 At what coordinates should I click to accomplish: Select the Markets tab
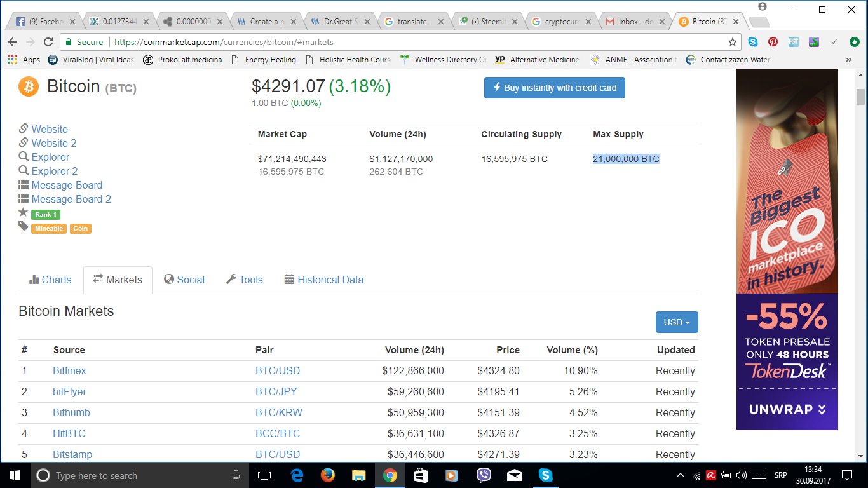tap(118, 280)
